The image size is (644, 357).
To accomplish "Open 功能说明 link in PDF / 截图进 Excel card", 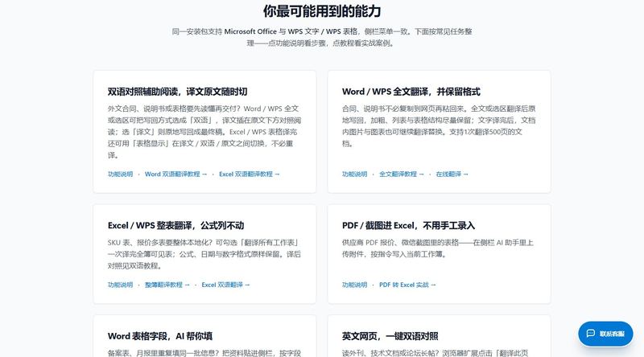I will click(354, 285).
